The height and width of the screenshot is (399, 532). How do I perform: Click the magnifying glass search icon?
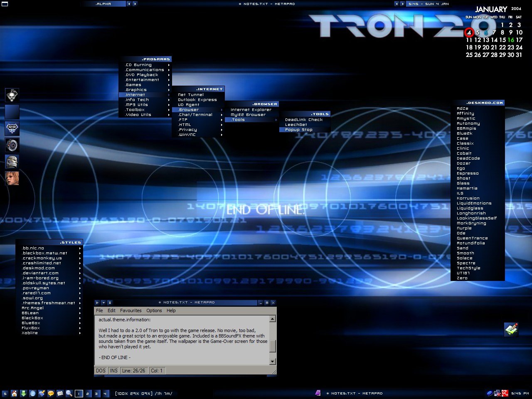[69, 393]
